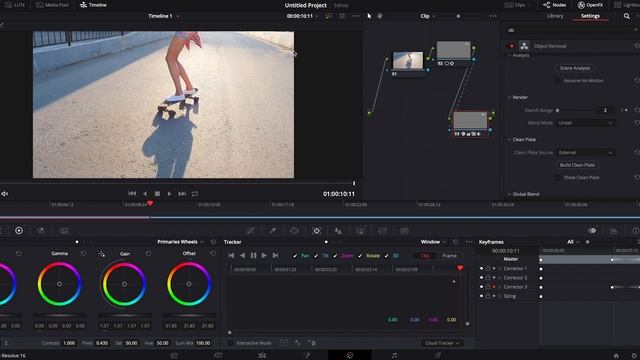Open the Blend Mode dropdown
Image resolution: width=640 pixels, height=360 pixels.
585,123
